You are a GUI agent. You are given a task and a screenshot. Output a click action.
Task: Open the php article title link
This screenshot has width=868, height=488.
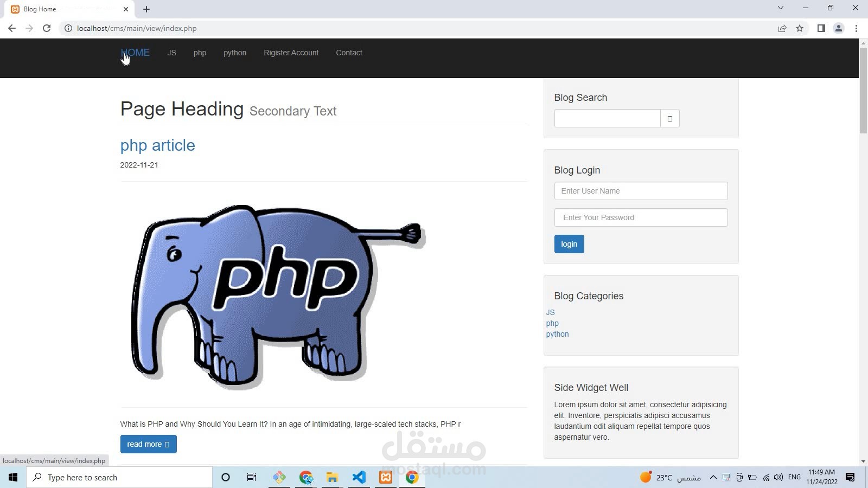[x=158, y=145]
